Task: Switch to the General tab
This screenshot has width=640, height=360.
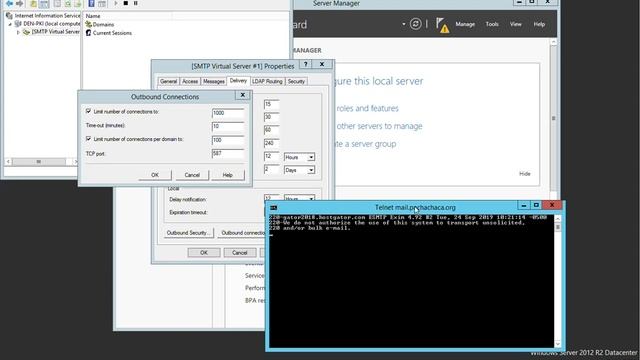Action: coord(169,82)
